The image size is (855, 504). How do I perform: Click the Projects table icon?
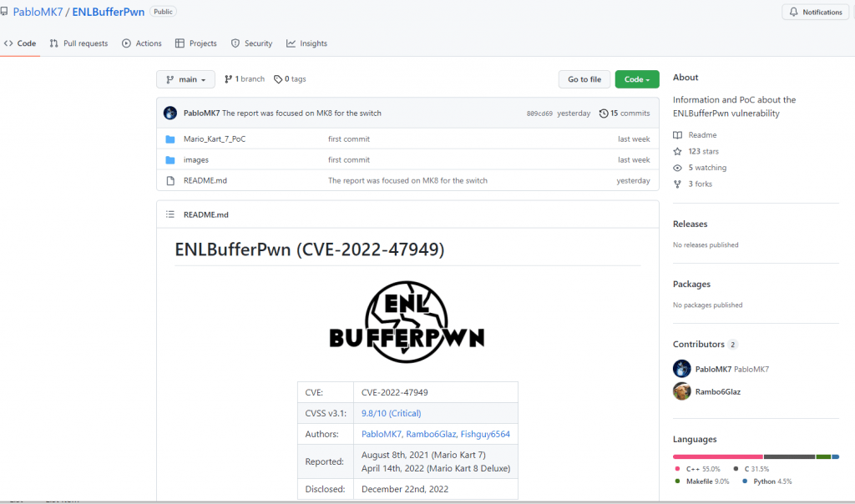(180, 43)
